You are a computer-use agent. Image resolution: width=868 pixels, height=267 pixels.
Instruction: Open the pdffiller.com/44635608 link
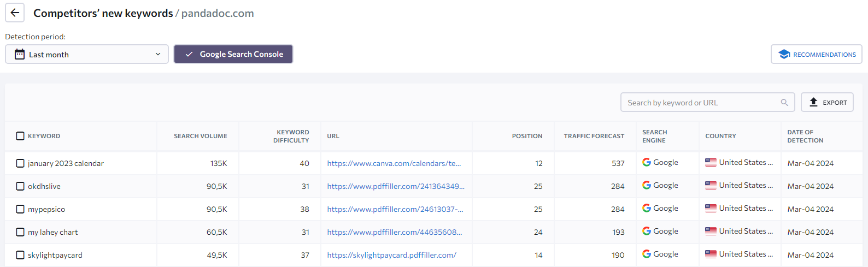point(395,232)
